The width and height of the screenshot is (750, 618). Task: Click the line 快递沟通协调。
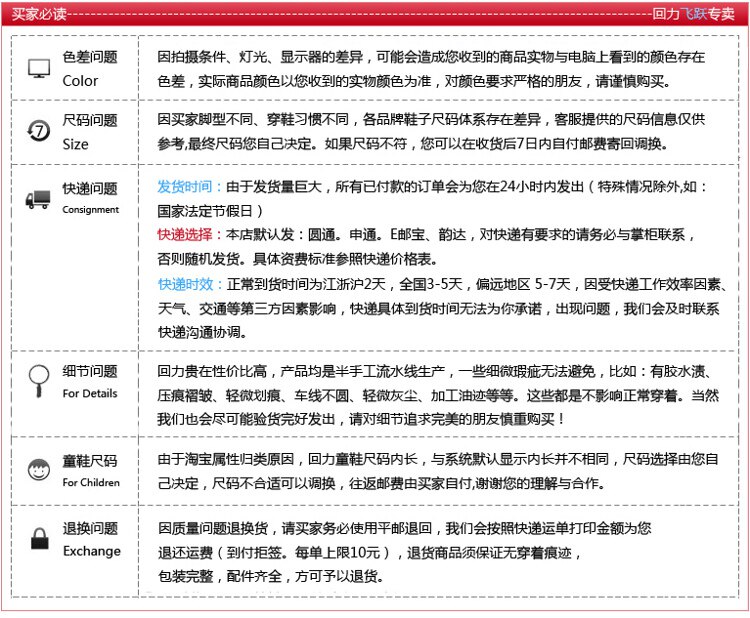203,332
